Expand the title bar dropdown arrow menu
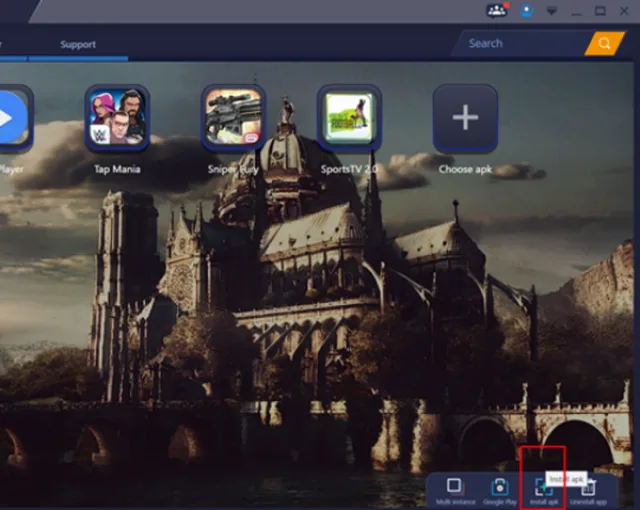The image size is (640, 510). [x=551, y=11]
